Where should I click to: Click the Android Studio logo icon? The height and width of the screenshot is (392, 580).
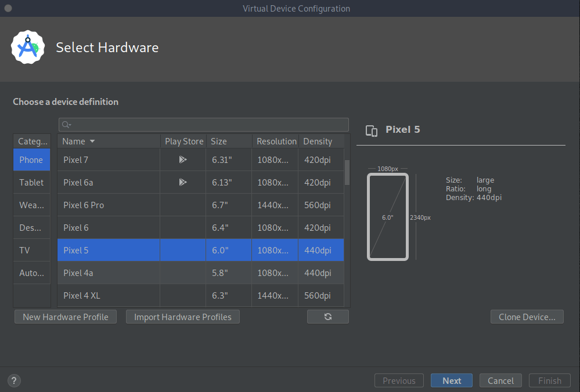[x=28, y=48]
